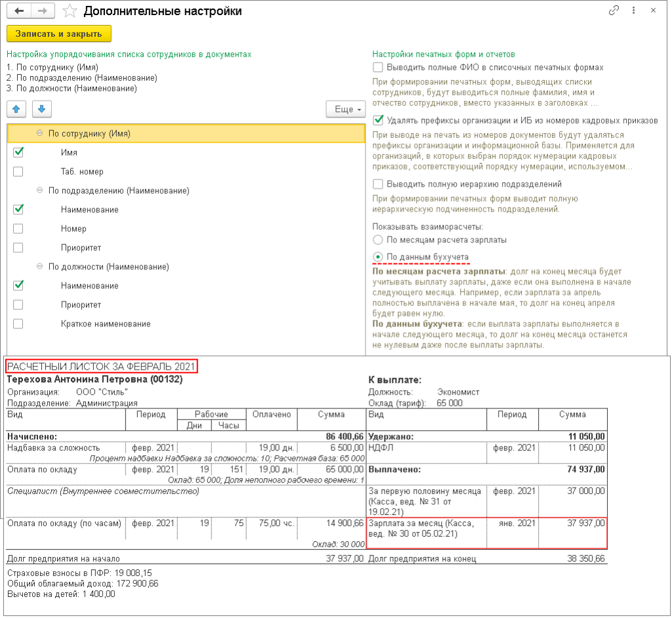Open the Еще dropdown menu
The width and height of the screenshot is (672, 618).
coord(345,109)
